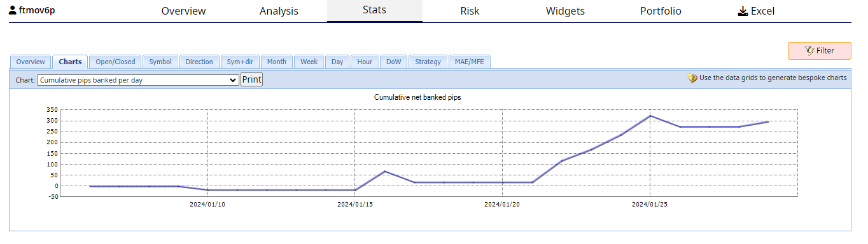Screen dimensions: 868x244
Task: Open the Direction sub-tab
Action: pos(199,62)
